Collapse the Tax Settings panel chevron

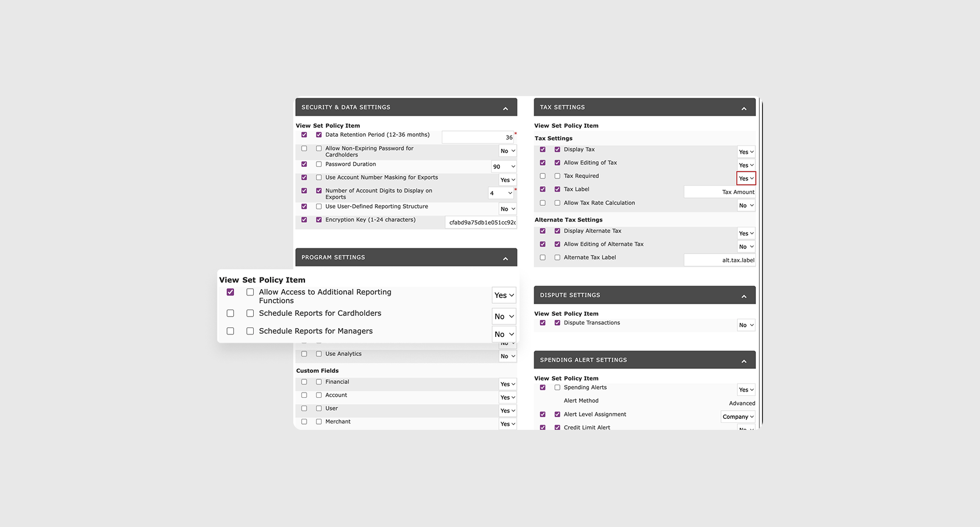pos(744,108)
